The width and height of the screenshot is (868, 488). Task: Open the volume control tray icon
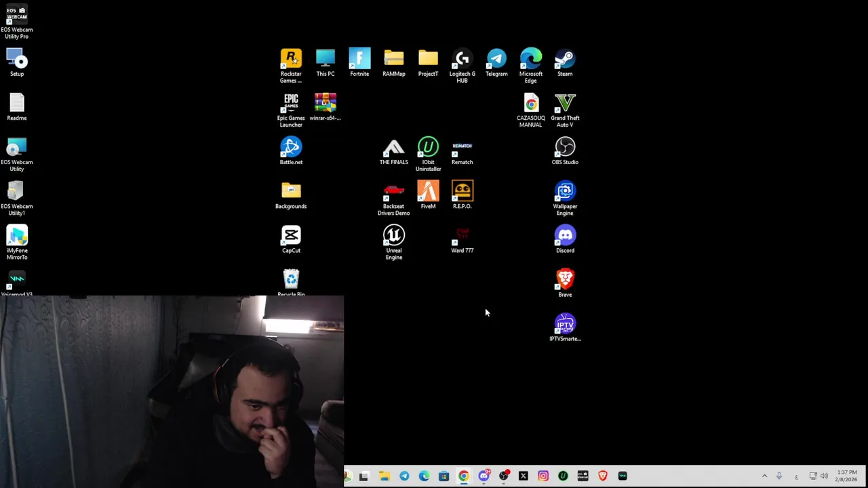pos(825,476)
